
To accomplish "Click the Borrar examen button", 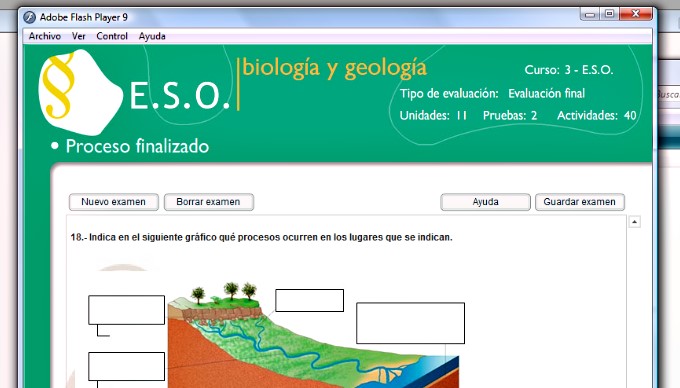I will click(x=209, y=202).
